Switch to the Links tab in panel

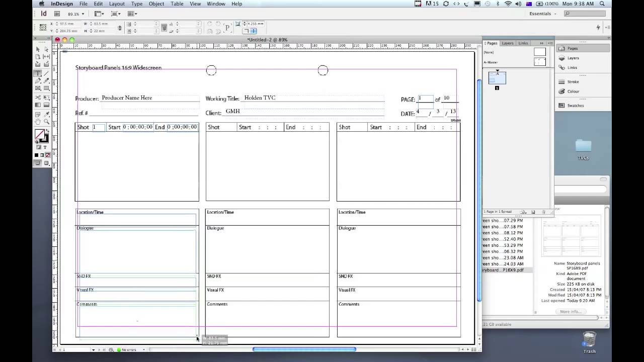[523, 43]
